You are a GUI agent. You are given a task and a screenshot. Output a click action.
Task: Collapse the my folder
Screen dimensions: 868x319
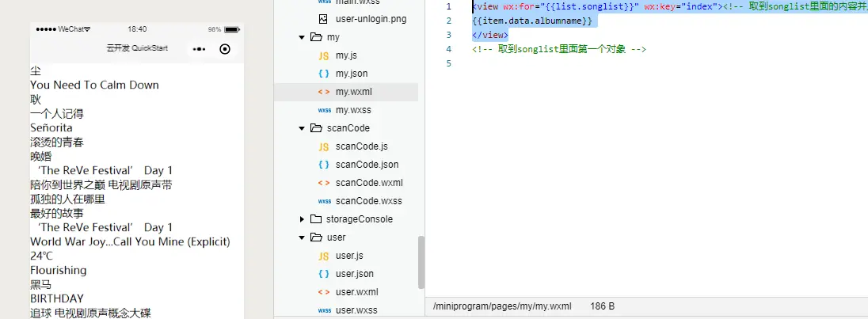click(x=302, y=37)
